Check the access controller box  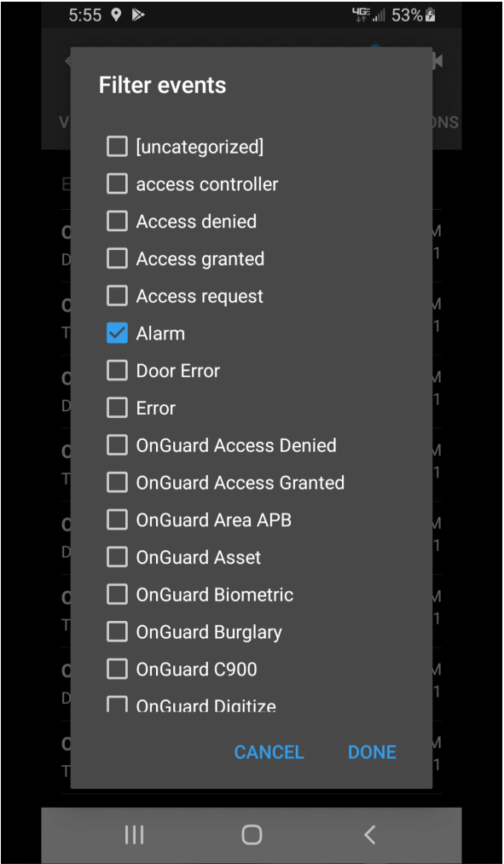click(117, 184)
